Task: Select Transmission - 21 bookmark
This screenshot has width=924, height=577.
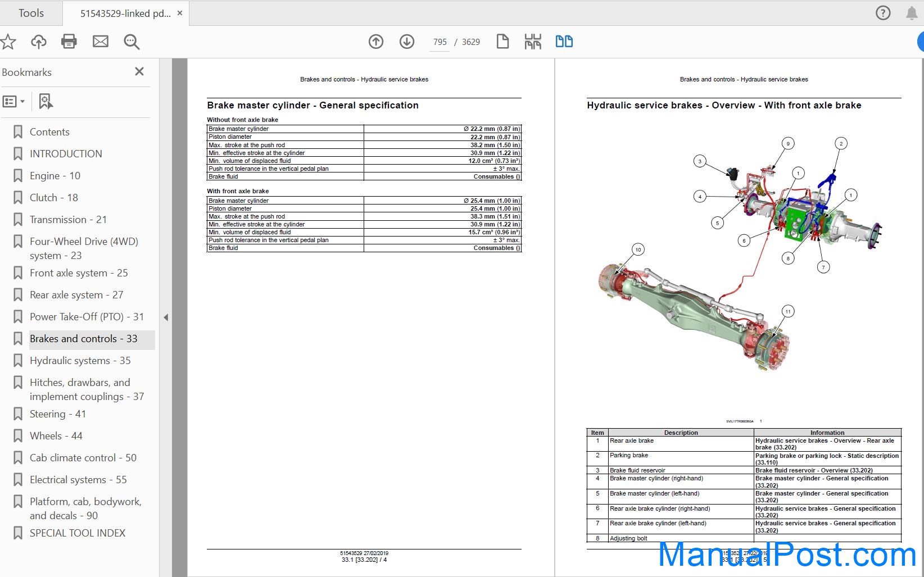Action: (x=68, y=220)
